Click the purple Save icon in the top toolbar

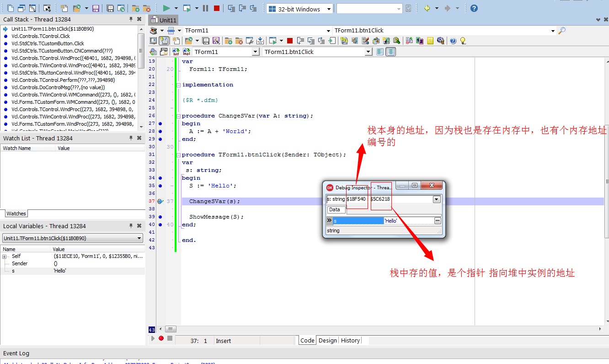(x=96, y=8)
